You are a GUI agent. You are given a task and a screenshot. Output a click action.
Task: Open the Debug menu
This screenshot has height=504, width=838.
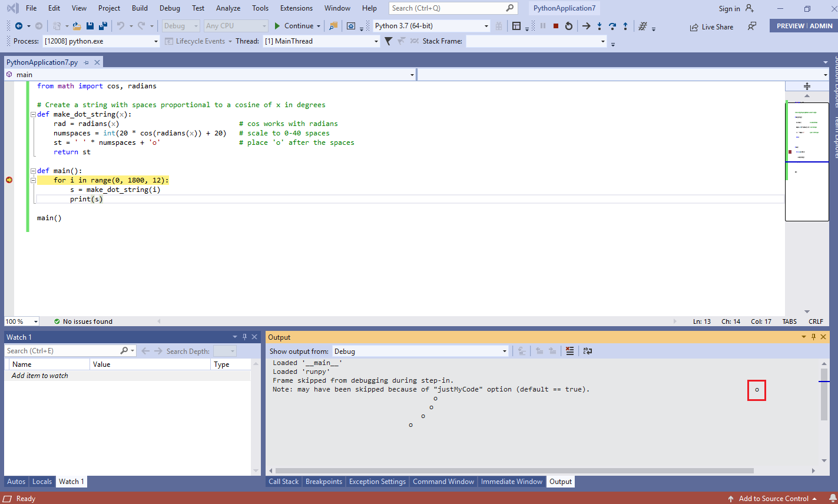(x=170, y=8)
